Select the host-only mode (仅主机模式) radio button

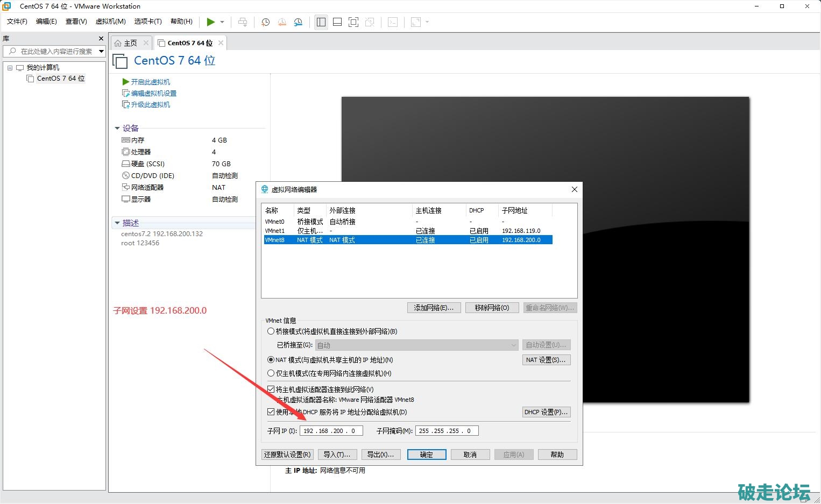pyautogui.click(x=271, y=373)
